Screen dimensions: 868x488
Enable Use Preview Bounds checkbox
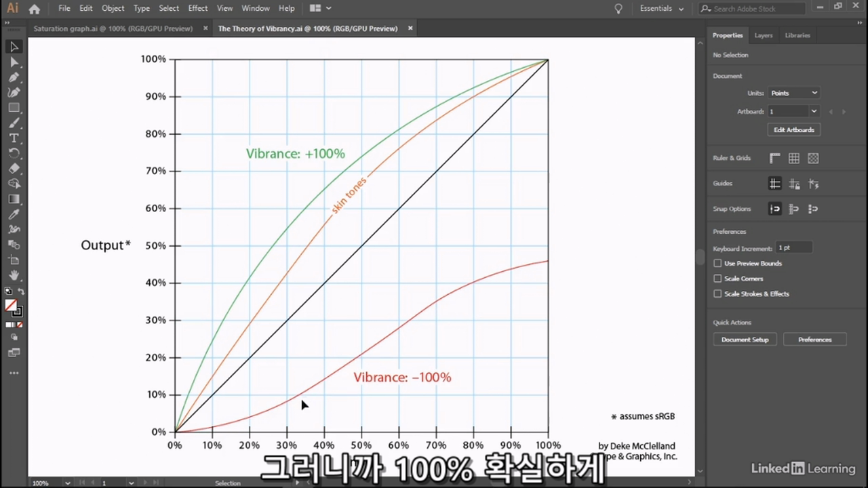pyautogui.click(x=717, y=263)
